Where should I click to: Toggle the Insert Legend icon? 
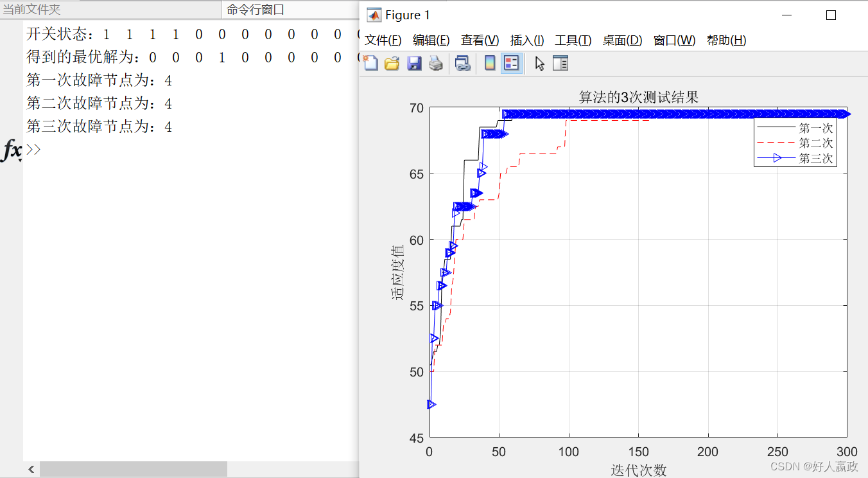(x=512, y=63)
